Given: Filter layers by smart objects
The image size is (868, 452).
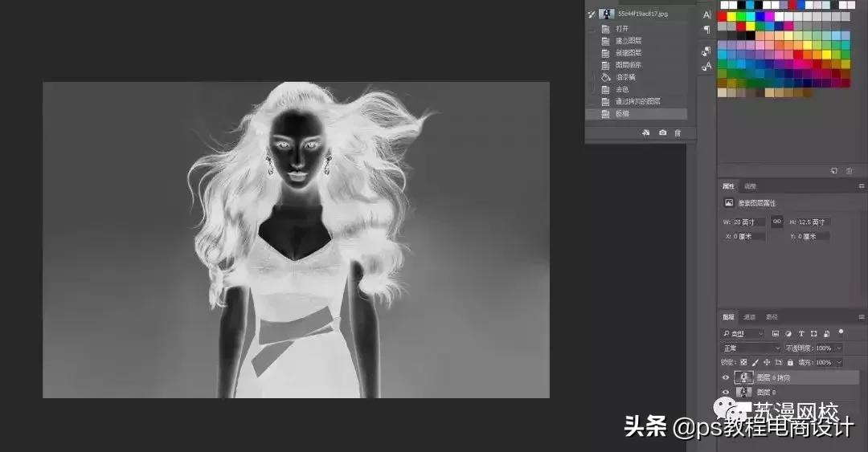Looking at the screenshot, I should (x=826, y=334).
